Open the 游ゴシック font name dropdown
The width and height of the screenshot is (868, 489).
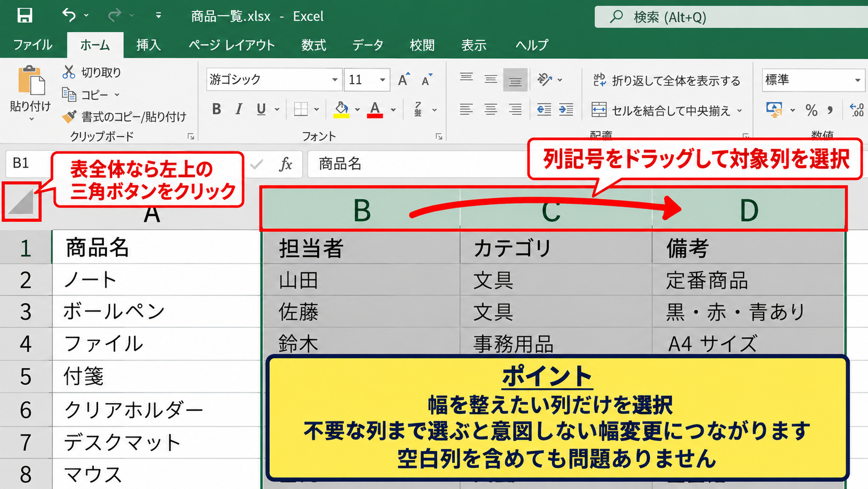pyautogui.click(x=335, y=80)
